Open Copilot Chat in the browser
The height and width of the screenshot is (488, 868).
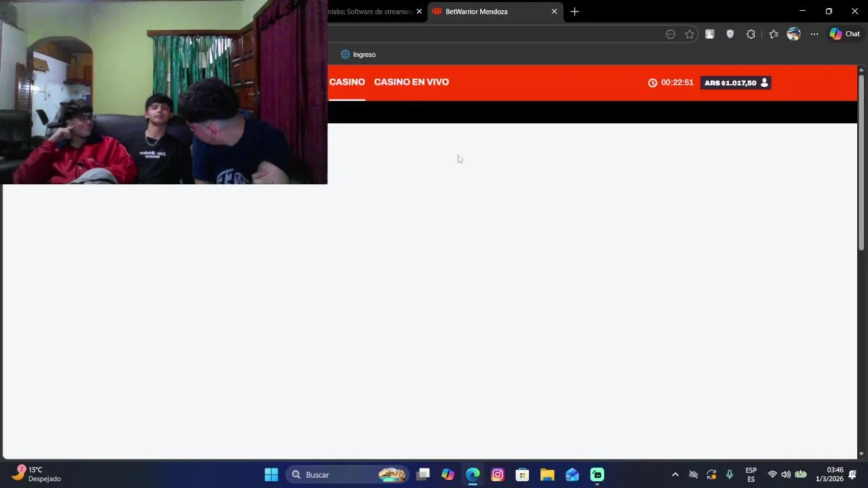coord(844,34)
